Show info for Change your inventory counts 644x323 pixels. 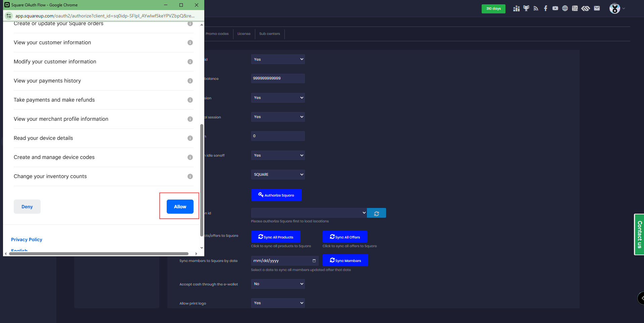click(190, 176)
